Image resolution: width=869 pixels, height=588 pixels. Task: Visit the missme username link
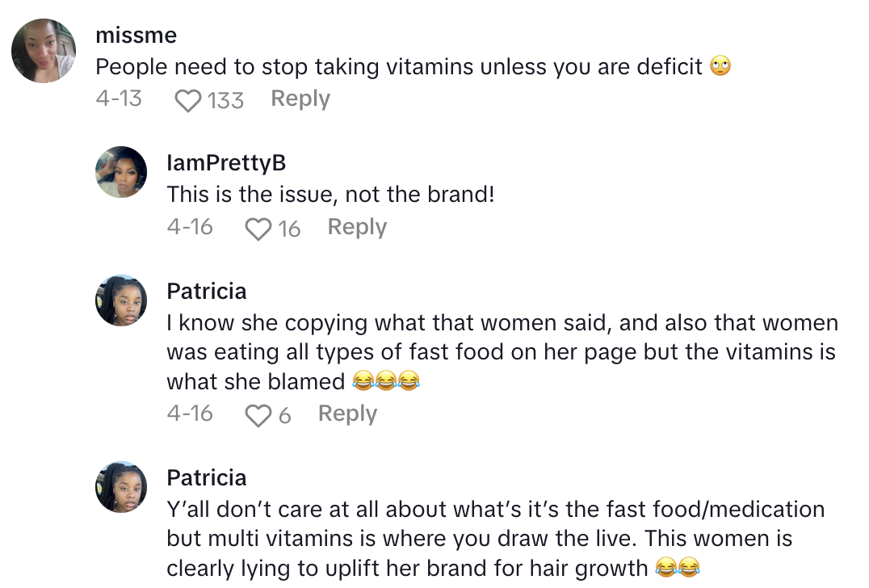pyautogui.click(x=136, y=36)
